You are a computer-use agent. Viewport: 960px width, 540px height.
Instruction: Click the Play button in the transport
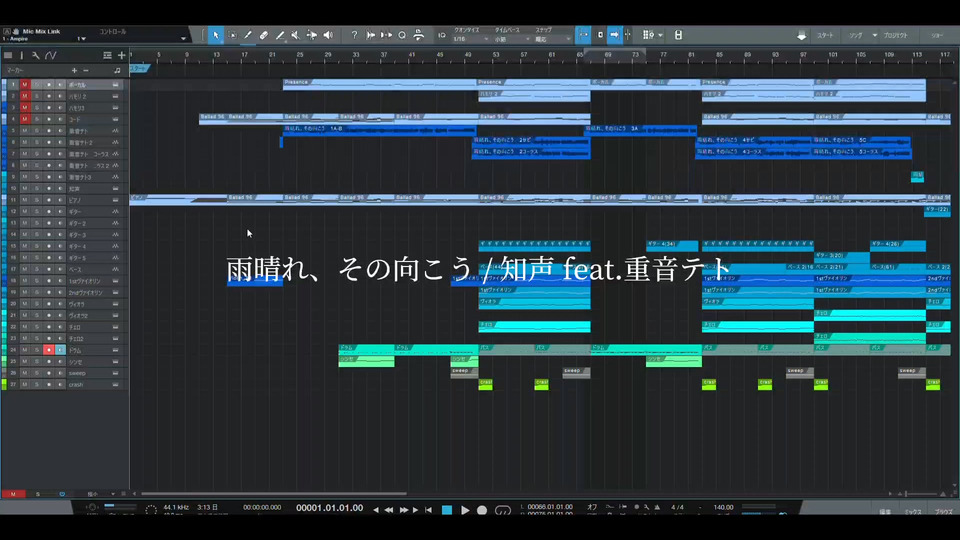[x=465, y=509]
